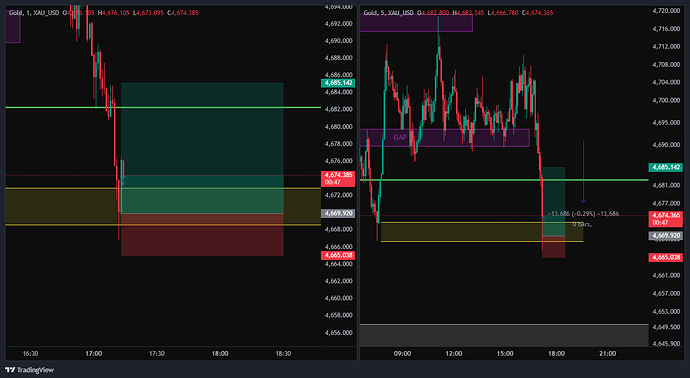Click the 4,680.000 price axis tick
The height and width of the screenshot is (378, 690).
[338, 127]
